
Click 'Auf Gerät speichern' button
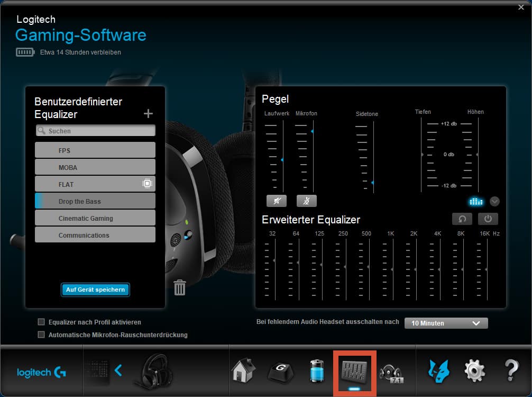95,290
